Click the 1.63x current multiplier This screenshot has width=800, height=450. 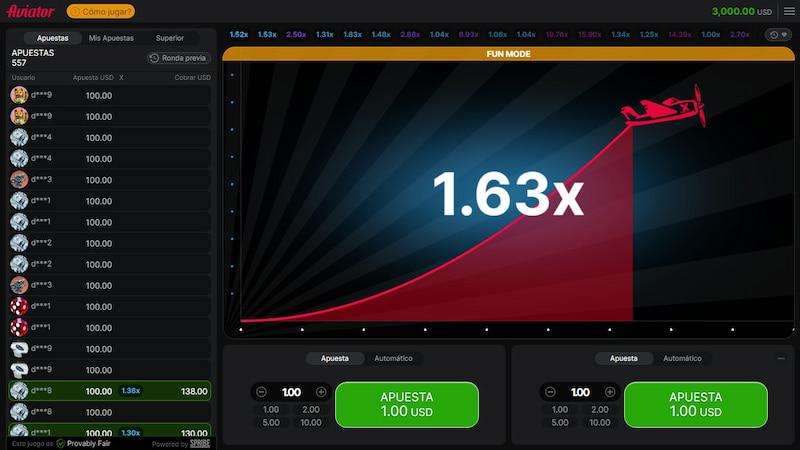(508, 193)
